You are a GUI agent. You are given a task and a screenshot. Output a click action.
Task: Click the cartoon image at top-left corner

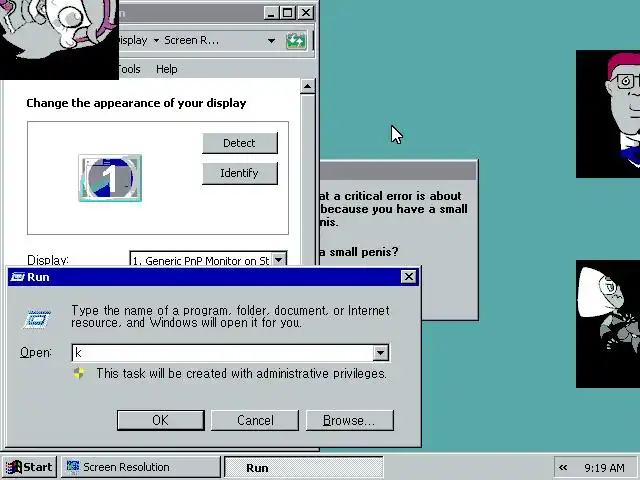tap(59, 40)
